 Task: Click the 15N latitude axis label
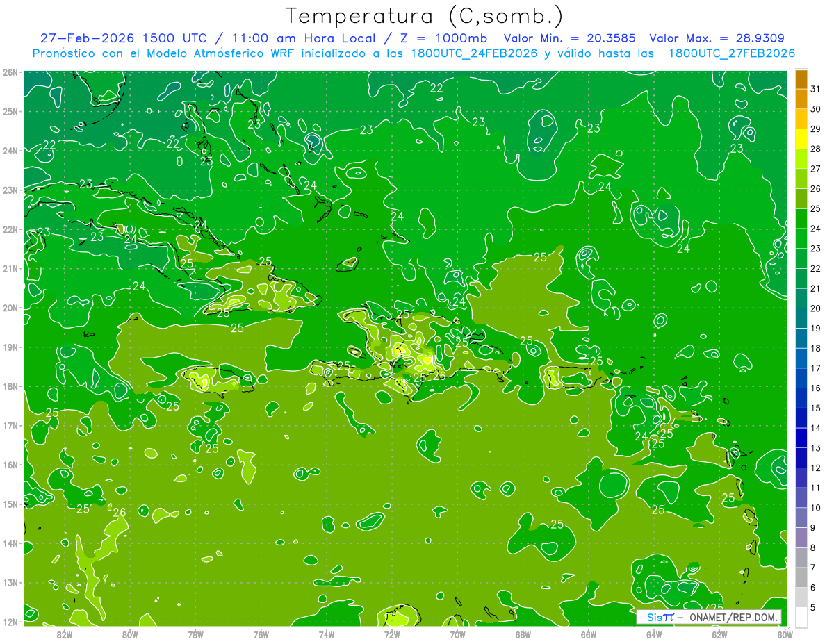pos(10,504)
